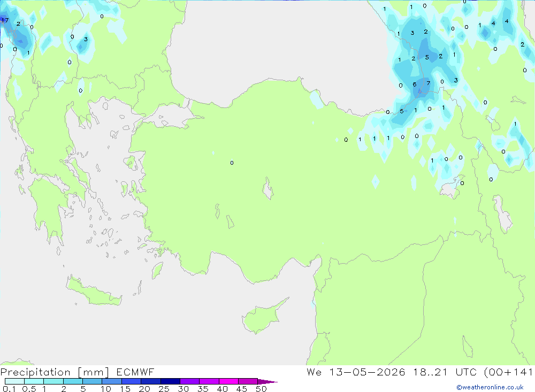Image resolution: width=535 pixels, height=392 pixels.
Task: Click the '18..21 UTC' time label
Action: pyautogui.click(x=445, y=372)
